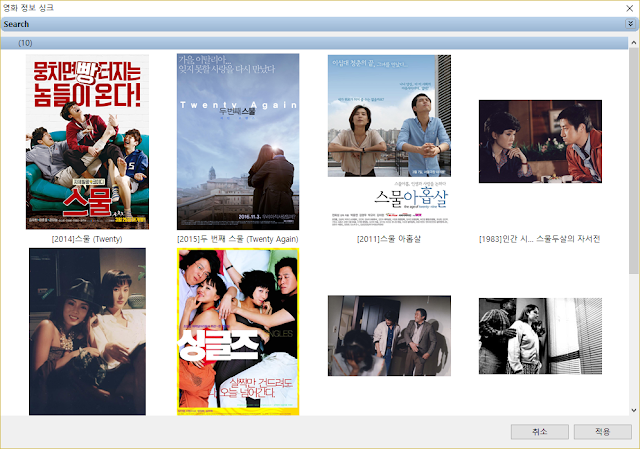640x449 pixels.
Task: Select the Twenty Again 2015 poster
Action: (238, 142)
